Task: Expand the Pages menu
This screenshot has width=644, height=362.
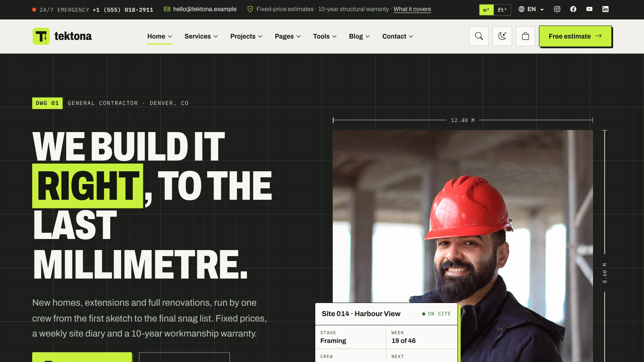Action: (288, 36)
